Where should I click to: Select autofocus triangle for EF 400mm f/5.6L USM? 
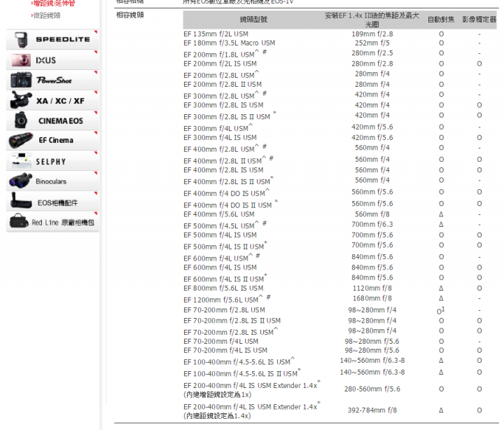441,214
